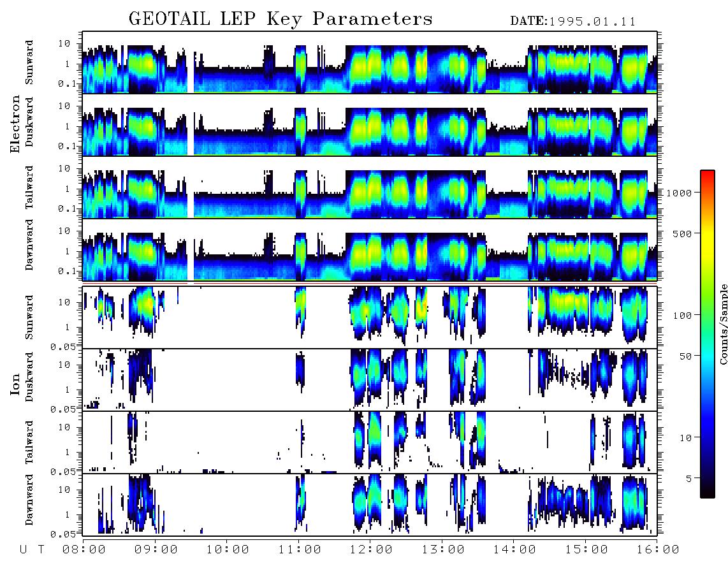Select the Electron Duskward axis label
The height and width of the screenshot is (561, 728).
pos(29,122)
